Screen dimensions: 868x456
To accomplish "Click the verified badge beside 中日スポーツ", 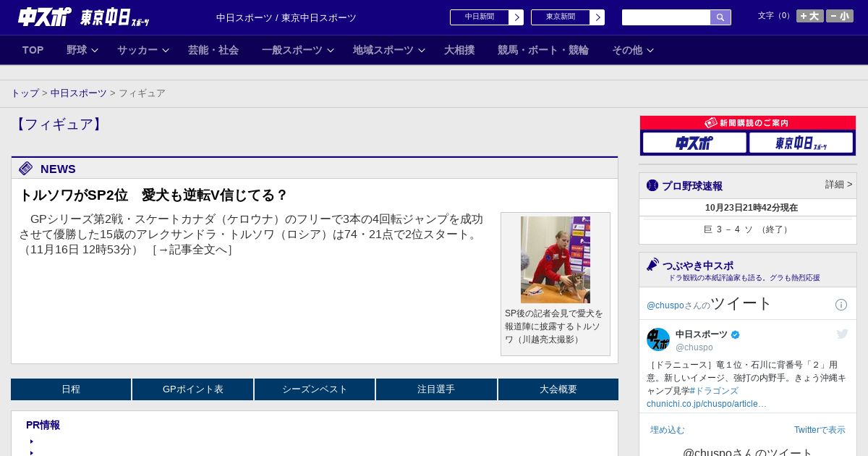I will tap(736, 334).
